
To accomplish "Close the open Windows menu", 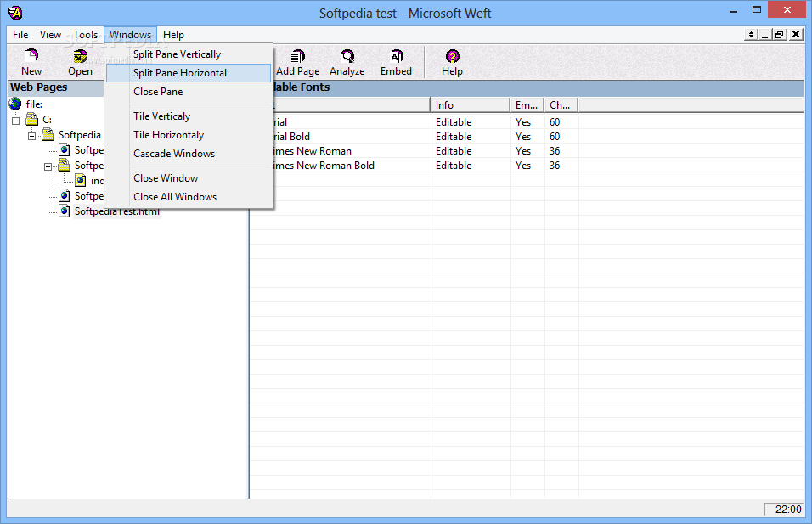I will pyautogui.click(x=130, y=35).
